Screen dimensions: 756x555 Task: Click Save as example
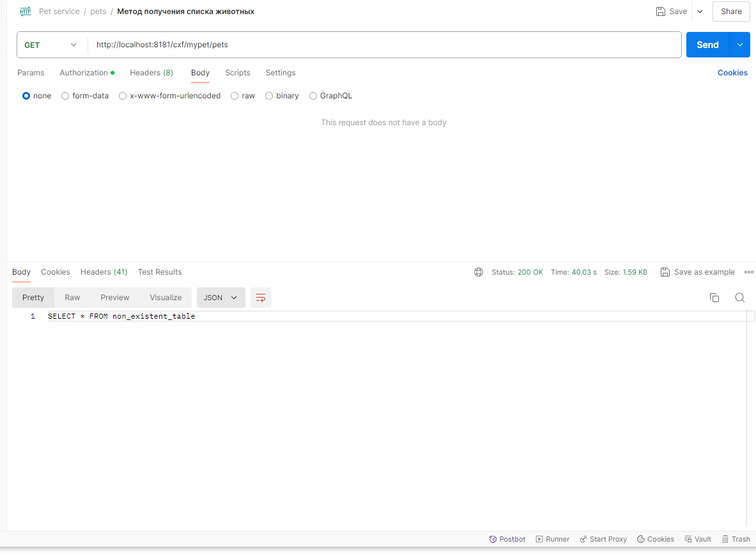click(698, 272)
